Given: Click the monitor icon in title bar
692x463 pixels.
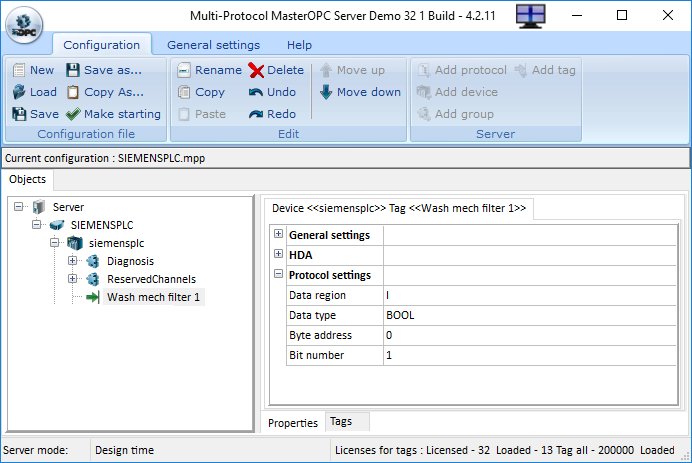Looking at the screenshot, I should 530,16.
